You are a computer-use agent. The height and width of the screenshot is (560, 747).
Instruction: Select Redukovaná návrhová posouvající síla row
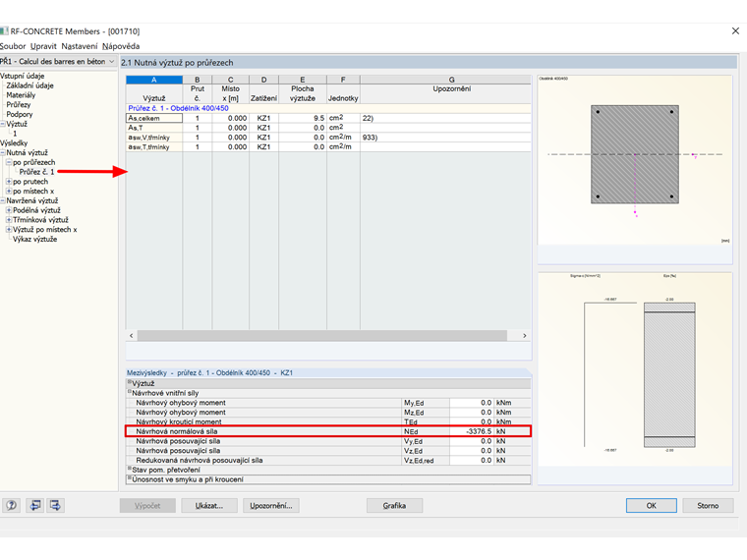tap(328, 461)
